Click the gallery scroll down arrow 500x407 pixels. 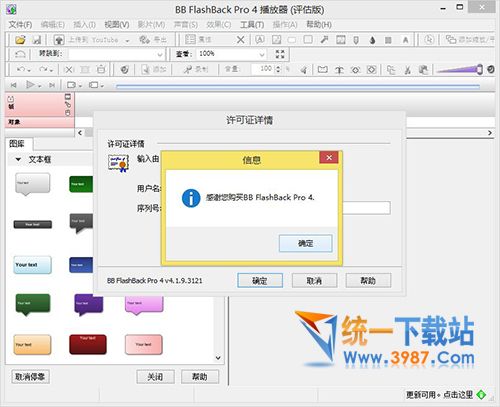[218, 358]
